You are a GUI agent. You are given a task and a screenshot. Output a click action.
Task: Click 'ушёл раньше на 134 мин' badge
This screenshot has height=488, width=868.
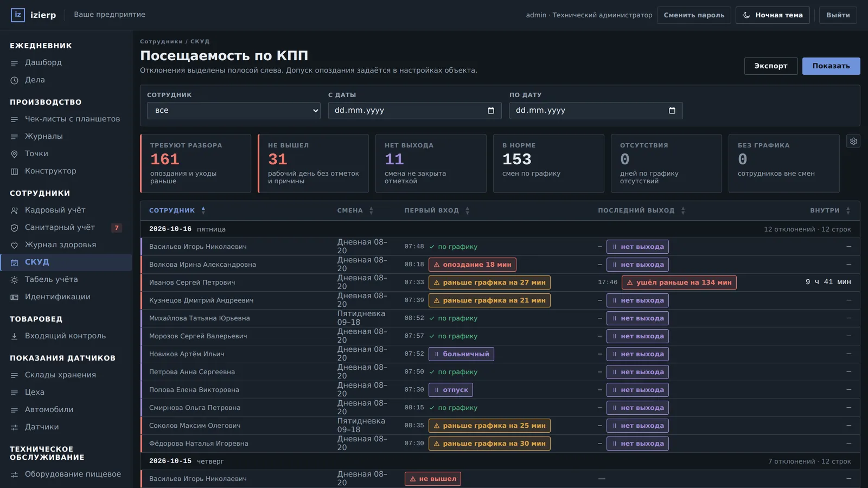coord(679,282)
